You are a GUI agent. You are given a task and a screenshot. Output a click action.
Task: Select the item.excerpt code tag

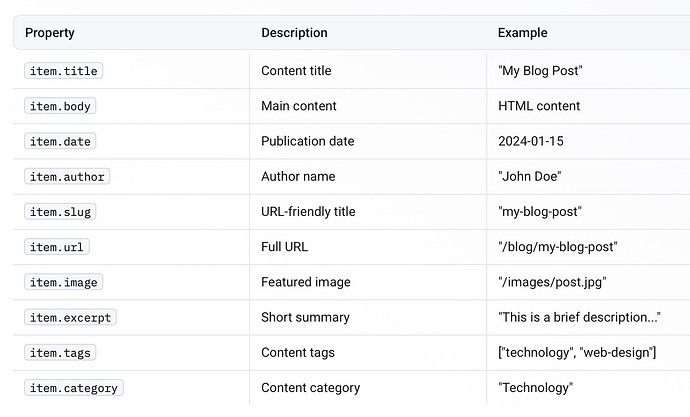pyautogui.click(x=71, y=317)
